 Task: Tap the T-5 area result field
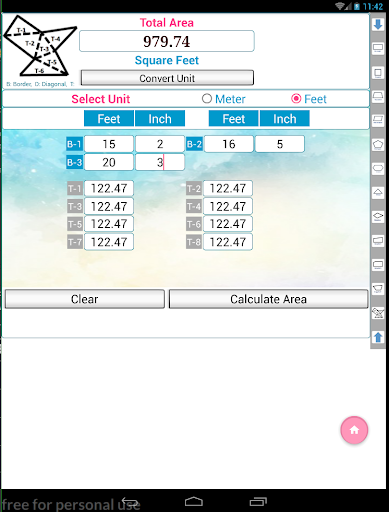pos(109,224)
